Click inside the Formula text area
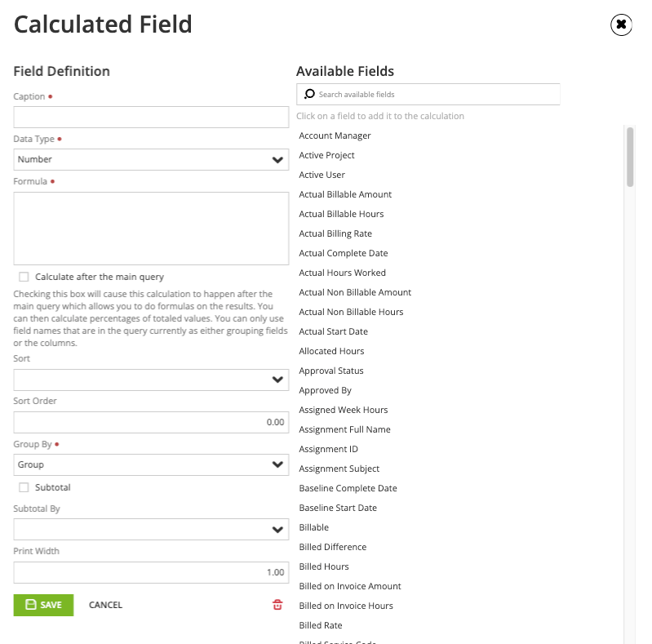This screenshot has width=652, height=644. (x=151, y=229)
